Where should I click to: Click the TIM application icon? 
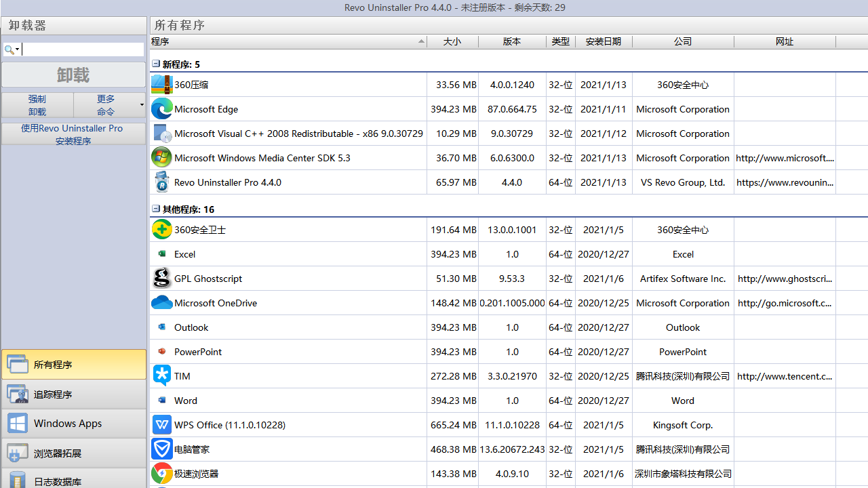(161, 375)
